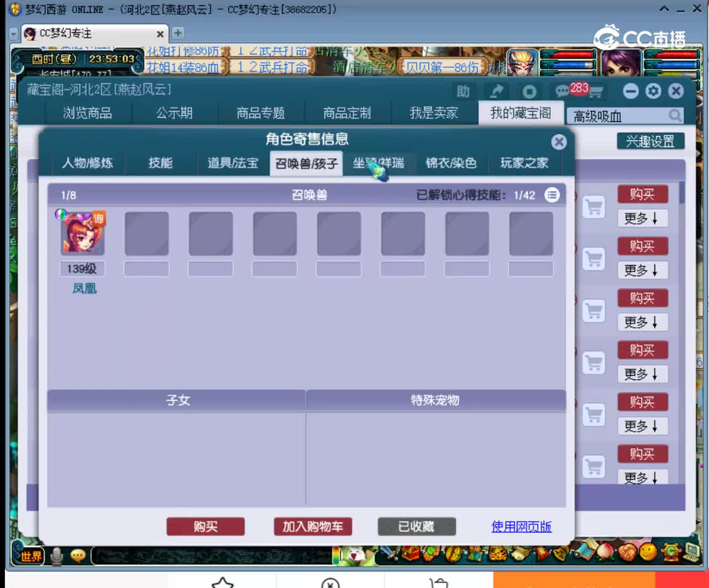Expand 更多 for the third listing
This screenshot has height=588, width=709.
pyautogui.click(x=643, y=322)
